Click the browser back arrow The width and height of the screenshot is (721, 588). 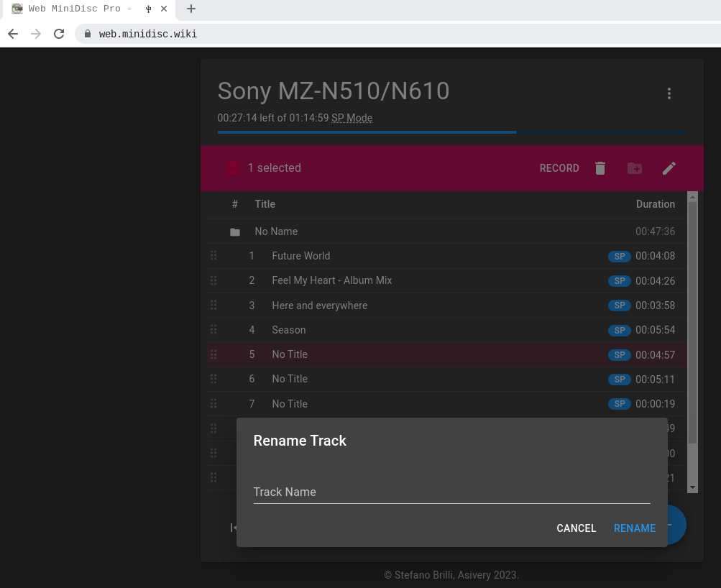13,34
